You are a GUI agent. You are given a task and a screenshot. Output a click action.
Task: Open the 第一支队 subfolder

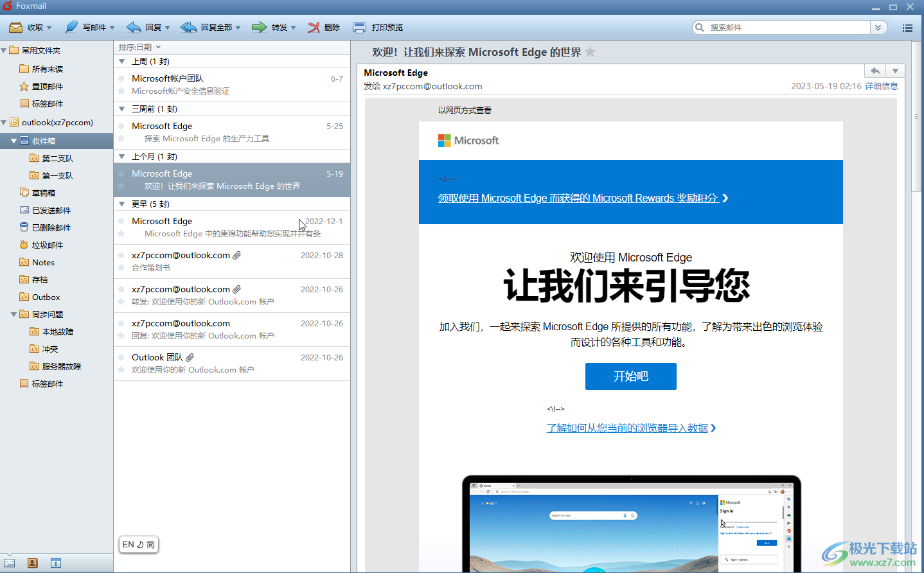57,175
